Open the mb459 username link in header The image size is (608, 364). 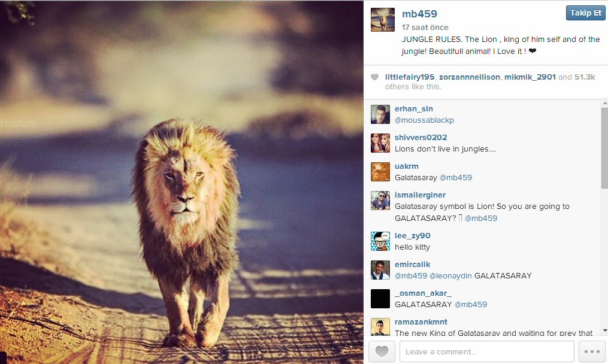pyautogui.click(x=419, y=14)
